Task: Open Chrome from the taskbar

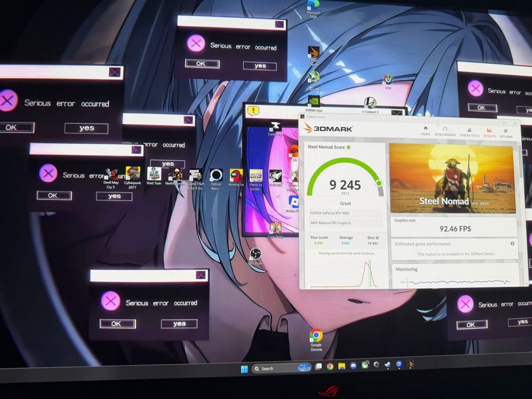Action: (330, 366)
